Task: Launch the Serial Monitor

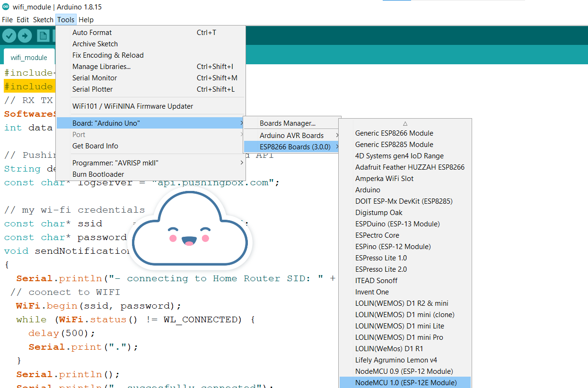Action: tap(150, 78)
